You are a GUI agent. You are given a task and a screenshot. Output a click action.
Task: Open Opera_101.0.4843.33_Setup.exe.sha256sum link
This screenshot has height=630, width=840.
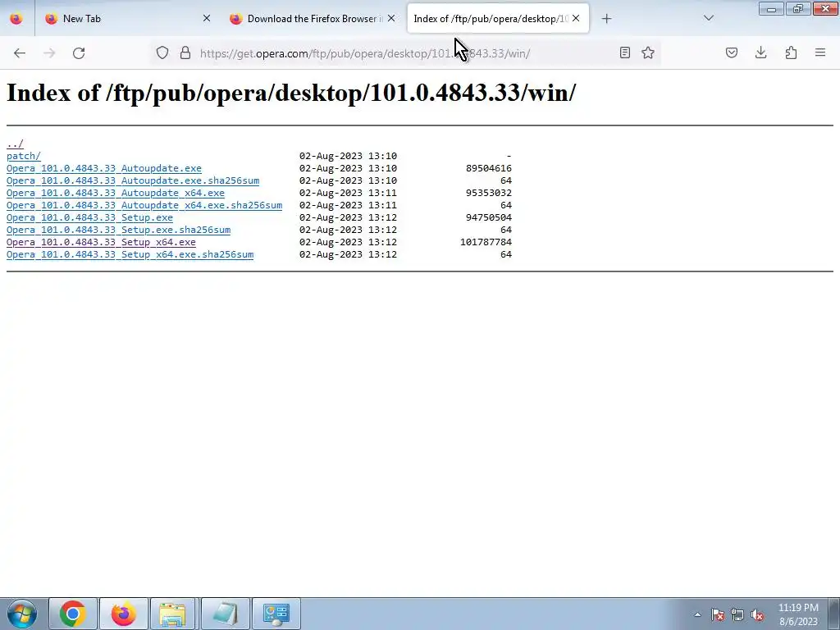[118, 230]
